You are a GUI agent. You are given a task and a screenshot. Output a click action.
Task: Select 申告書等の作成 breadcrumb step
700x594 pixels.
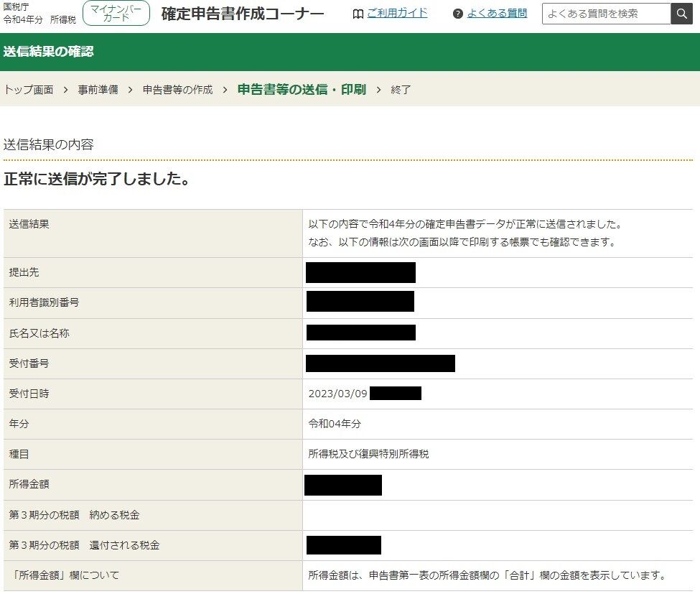click(x=177, y=90)
